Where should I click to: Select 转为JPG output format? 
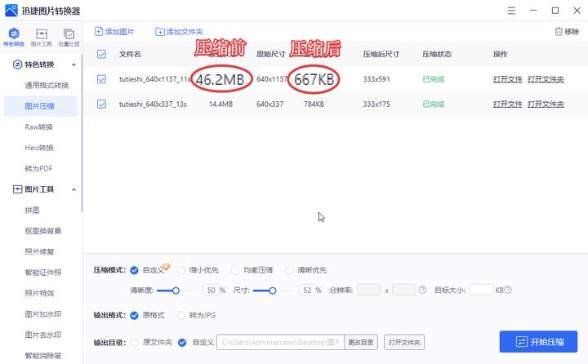tap(181, 316)
